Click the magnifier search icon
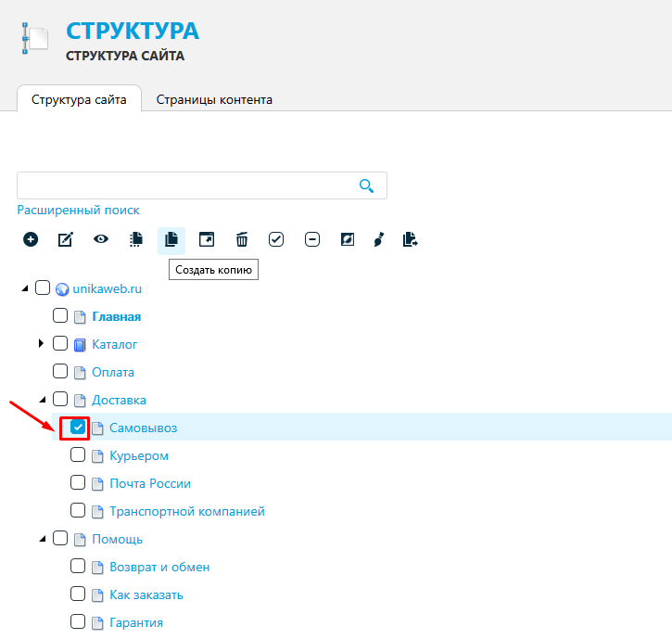Viewport: 672px width, 639px height. click(x=366, y=185)
